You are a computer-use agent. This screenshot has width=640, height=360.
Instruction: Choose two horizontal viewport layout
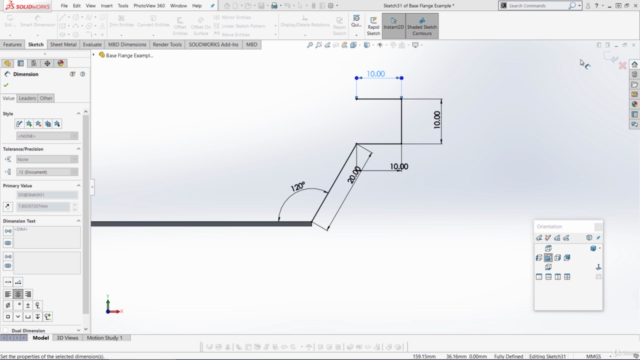pyautogui.click(x=548, y=277)
